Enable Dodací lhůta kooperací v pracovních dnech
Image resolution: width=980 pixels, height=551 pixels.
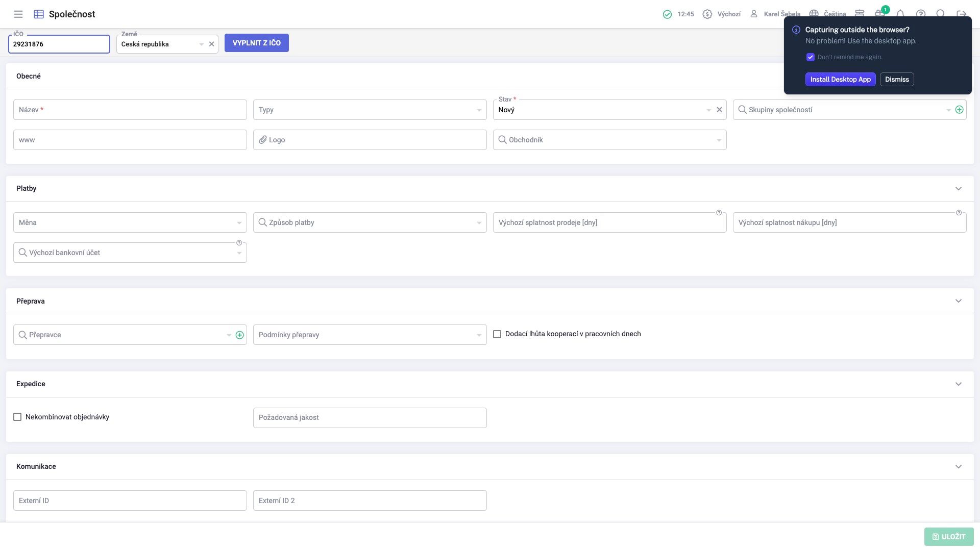(x=497, y=334)
